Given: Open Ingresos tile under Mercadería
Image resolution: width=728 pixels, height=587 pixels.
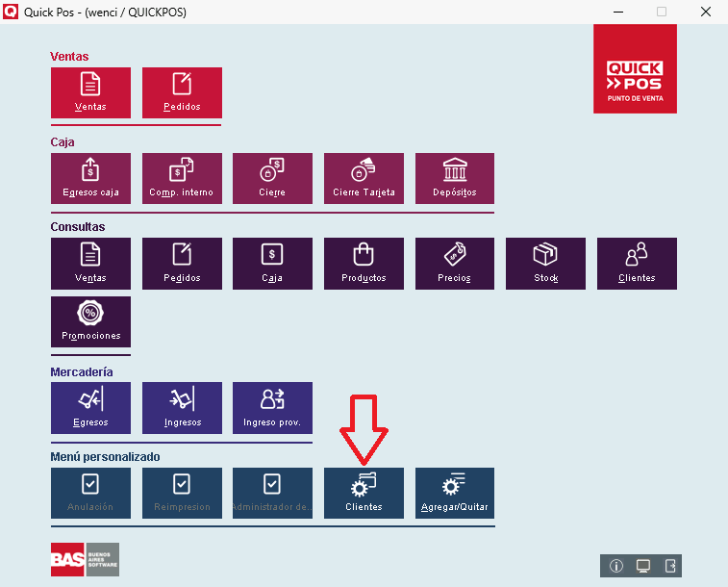Looking at the screenshot, I should tap(182, 407).
